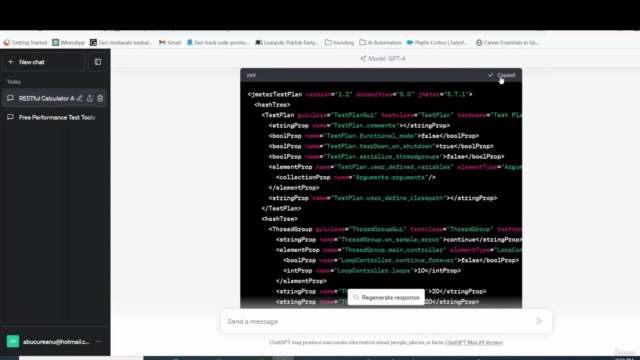The image size is (640, 360).
Task: Click the collectionProp Arguments.arguments line
Action: tap(356, 178)
